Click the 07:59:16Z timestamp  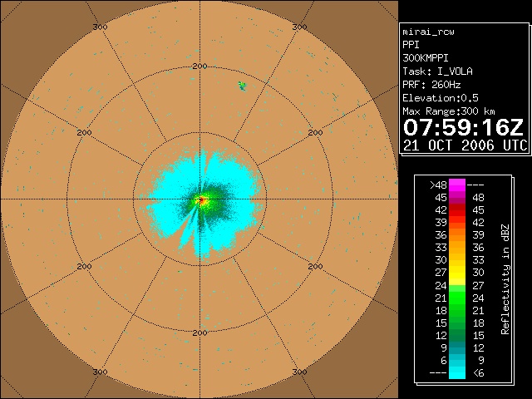463,127
